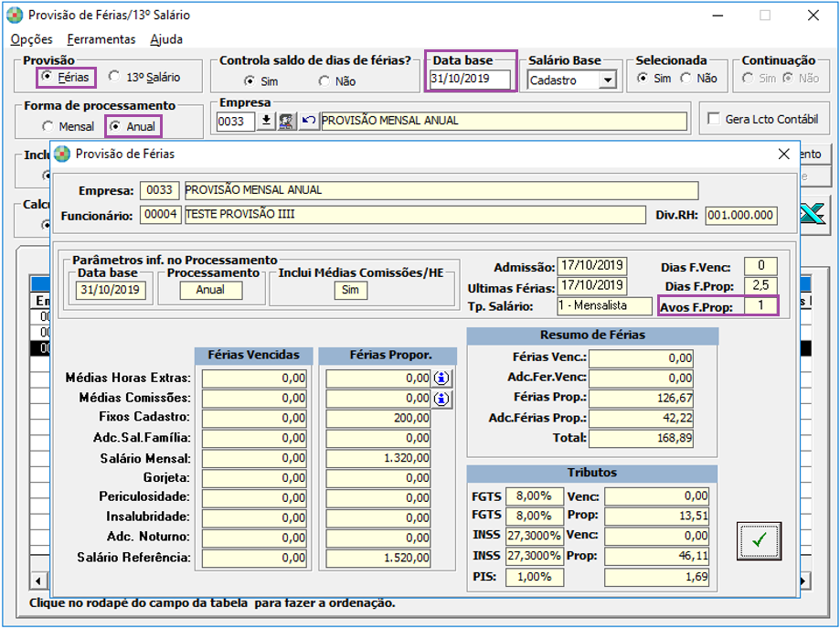The width and height of the screenshot is (840, 629).
Task: Click the Avos F.Prop value 1
Action: click(x=760, y=306)
